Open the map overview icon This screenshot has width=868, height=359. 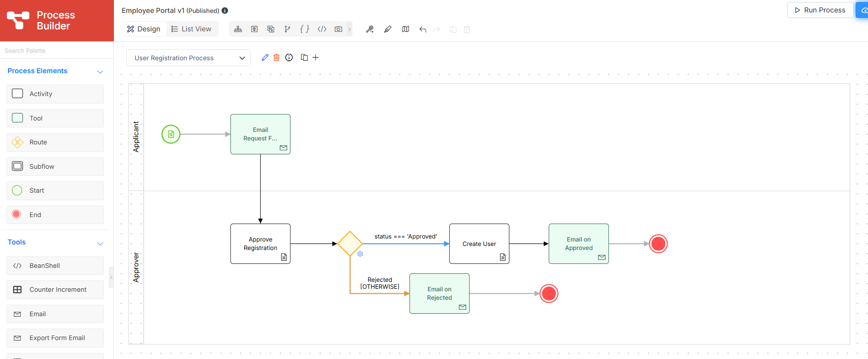tap(405, 29)
